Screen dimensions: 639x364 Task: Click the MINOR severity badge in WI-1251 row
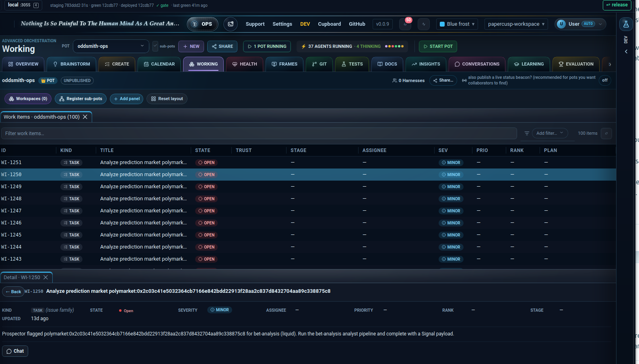pos(451,162)
